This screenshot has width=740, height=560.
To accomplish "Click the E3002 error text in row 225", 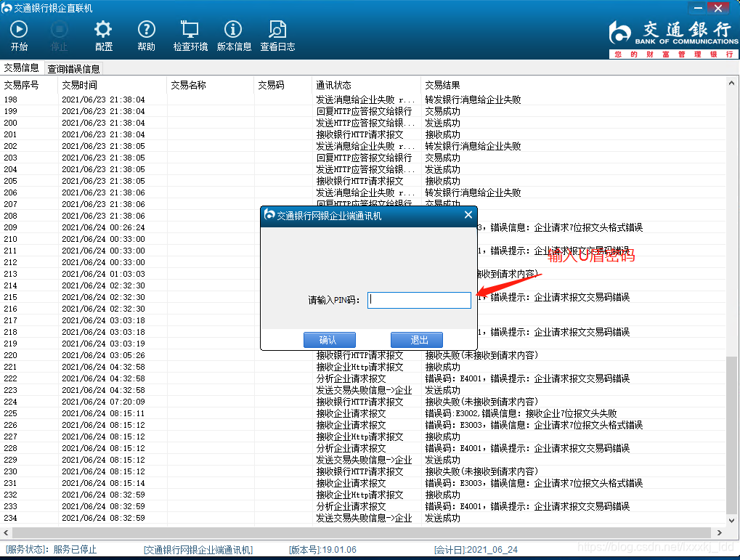I will [521, 413].
